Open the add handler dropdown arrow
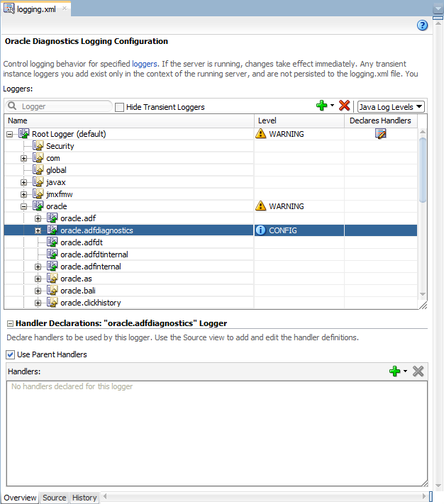 coord(405,371)
